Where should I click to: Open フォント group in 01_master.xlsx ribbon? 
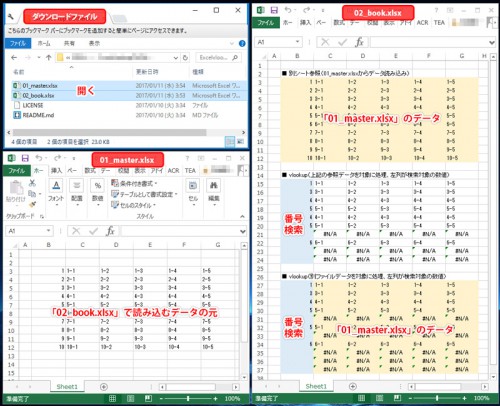(x=56, y=192)
